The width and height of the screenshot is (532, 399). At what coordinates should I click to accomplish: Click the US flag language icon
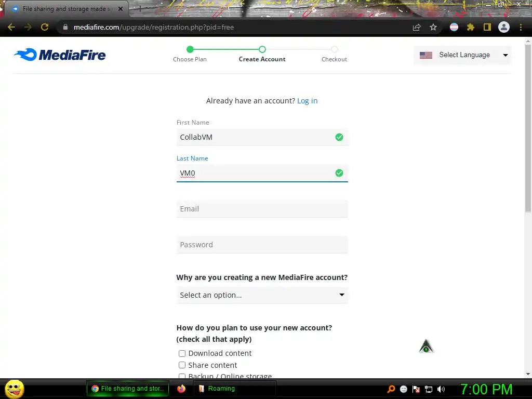[426, 55]
